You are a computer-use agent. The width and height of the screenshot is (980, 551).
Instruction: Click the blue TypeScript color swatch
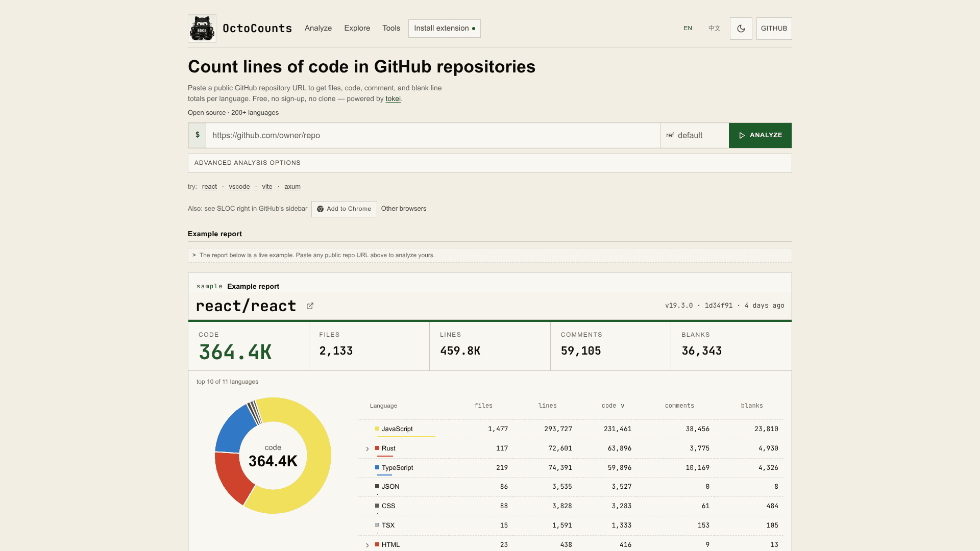[x=377, y=468]
